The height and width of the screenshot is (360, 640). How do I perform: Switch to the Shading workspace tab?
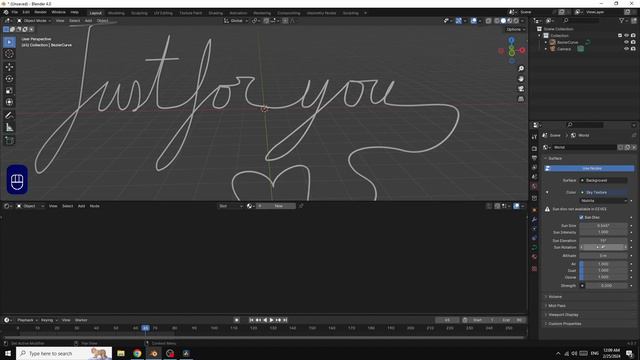click(x=216, y=13)
